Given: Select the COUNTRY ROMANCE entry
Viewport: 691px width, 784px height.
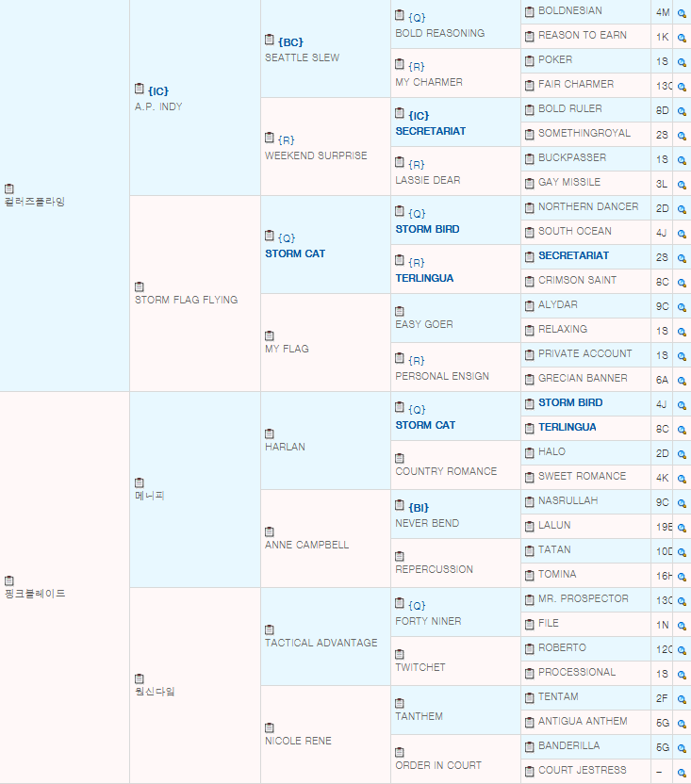Looking at the screenshot, I should tap(446, 471).
